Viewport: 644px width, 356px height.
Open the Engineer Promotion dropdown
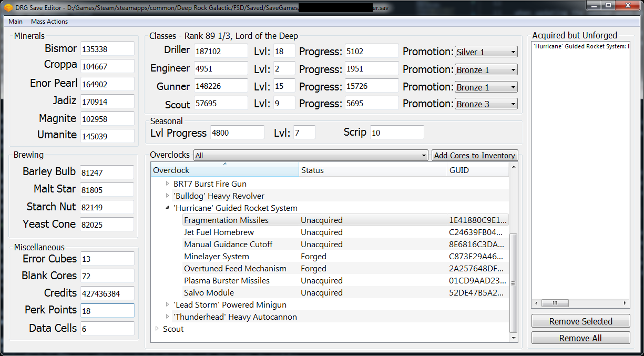click(x=486, y=69)
